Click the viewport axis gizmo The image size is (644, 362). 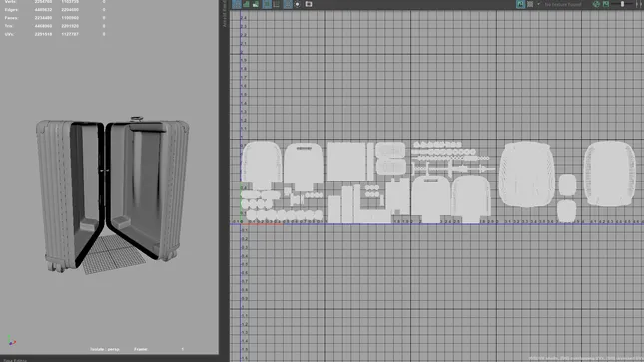coord(12,341)
